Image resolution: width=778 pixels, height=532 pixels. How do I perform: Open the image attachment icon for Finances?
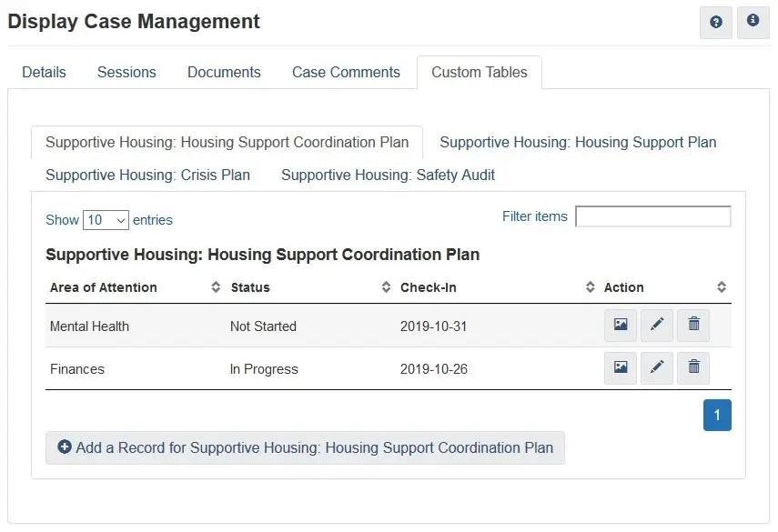621,367
